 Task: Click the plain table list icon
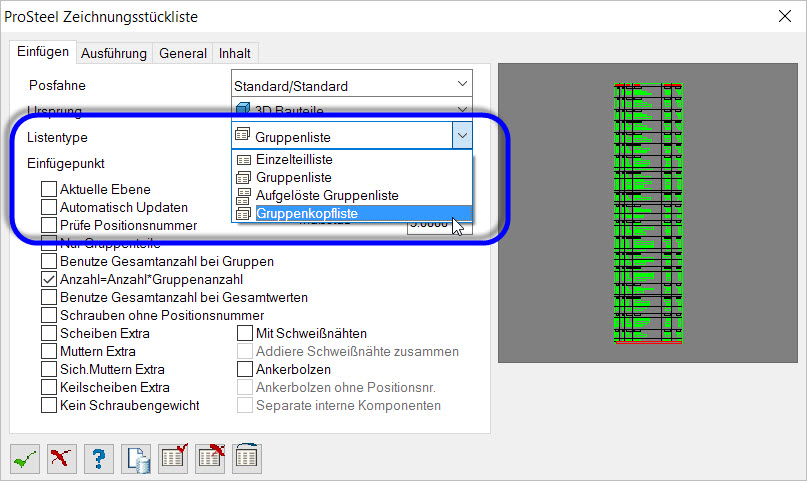247,458
